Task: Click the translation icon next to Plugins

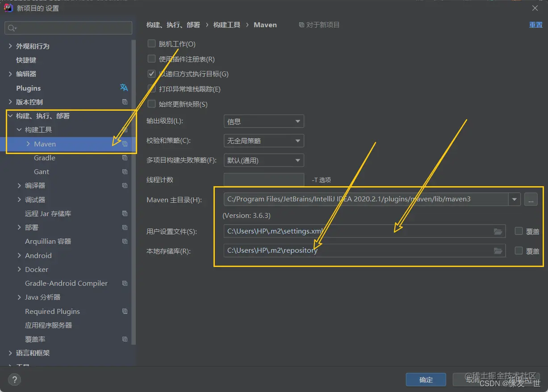Action: click(124, 88)
